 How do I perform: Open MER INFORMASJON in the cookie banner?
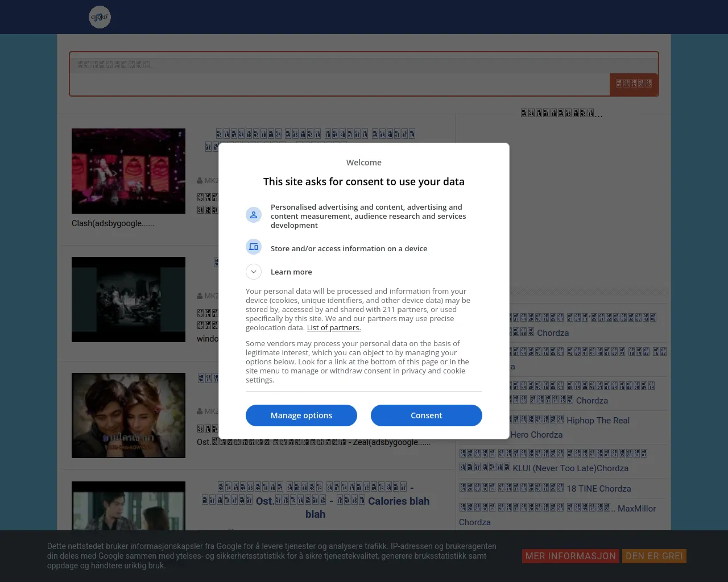[570, 556]
